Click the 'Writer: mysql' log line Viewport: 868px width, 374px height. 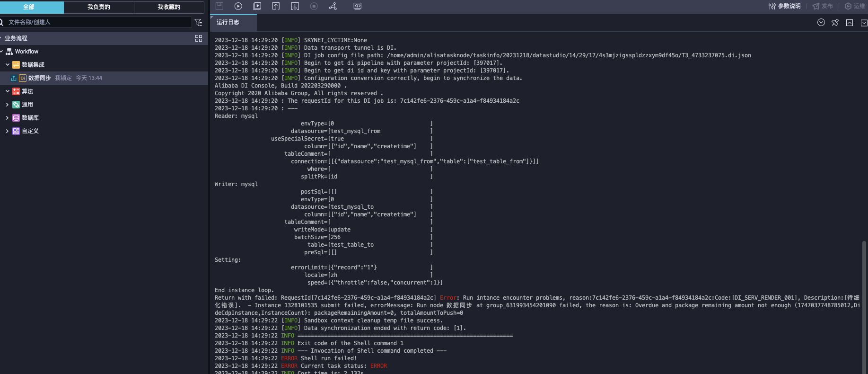(236, 184)
